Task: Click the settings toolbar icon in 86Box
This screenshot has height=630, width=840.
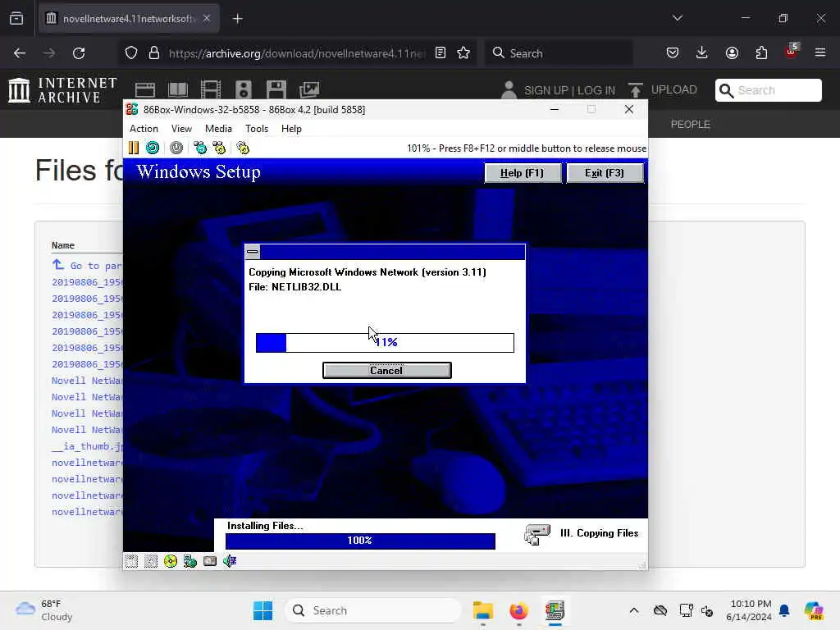Action: pyautogui.click(x=243, y=148)
